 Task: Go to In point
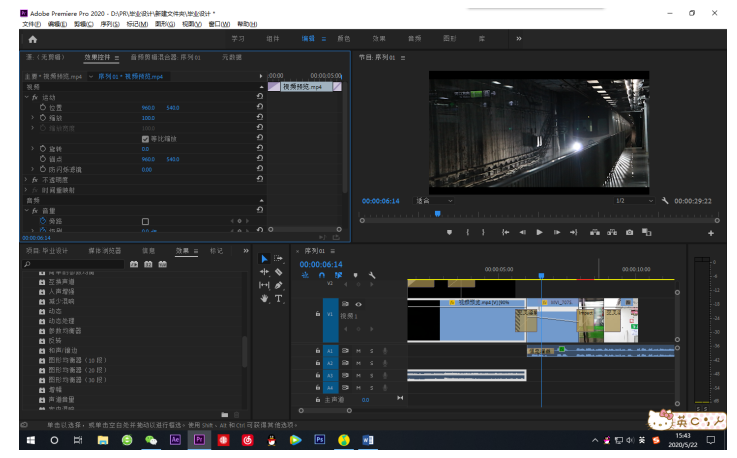pos(505,232)
